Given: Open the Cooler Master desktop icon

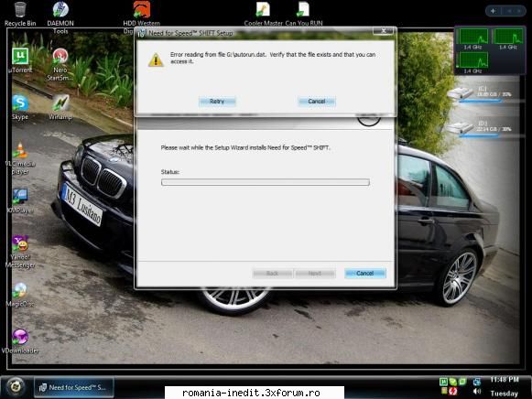Looking at the screenshot, I should [264, 14].
